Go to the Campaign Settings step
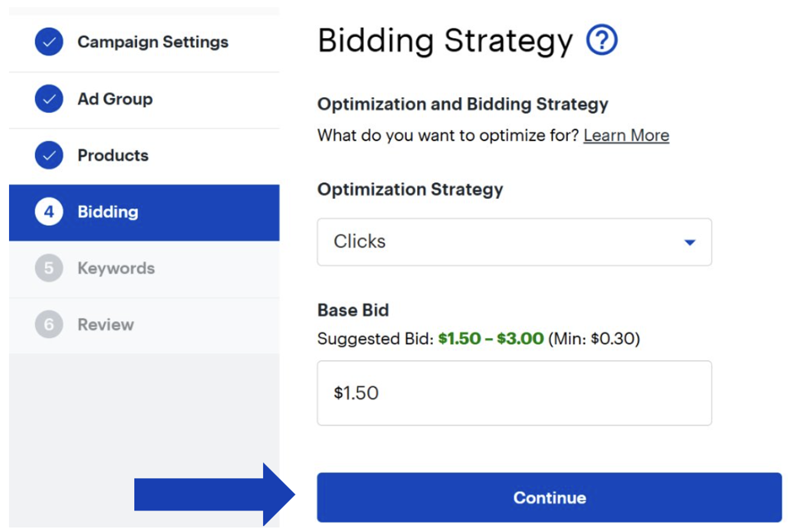The image size is (789, 532). [153, 42]
